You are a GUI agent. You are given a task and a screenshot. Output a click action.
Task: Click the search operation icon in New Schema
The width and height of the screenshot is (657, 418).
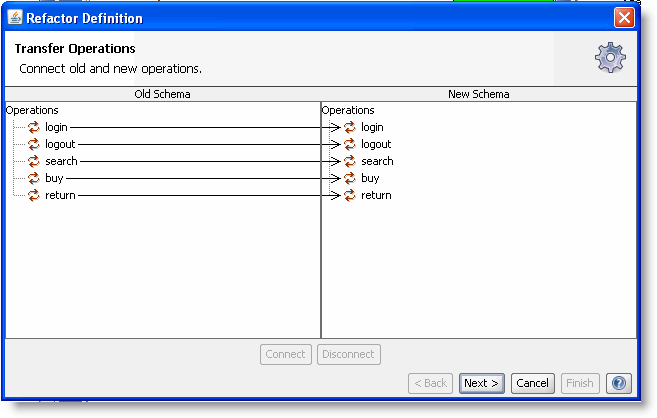coord(349,161)
